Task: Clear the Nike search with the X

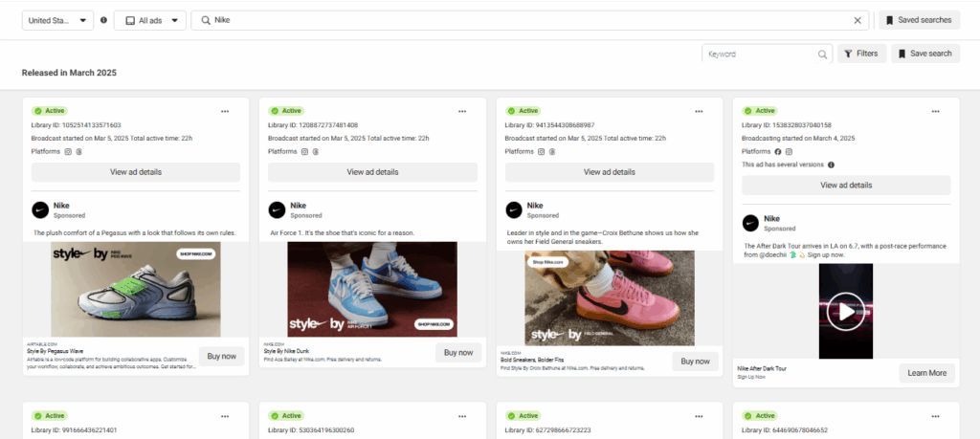Action: [x=857, y=21]
